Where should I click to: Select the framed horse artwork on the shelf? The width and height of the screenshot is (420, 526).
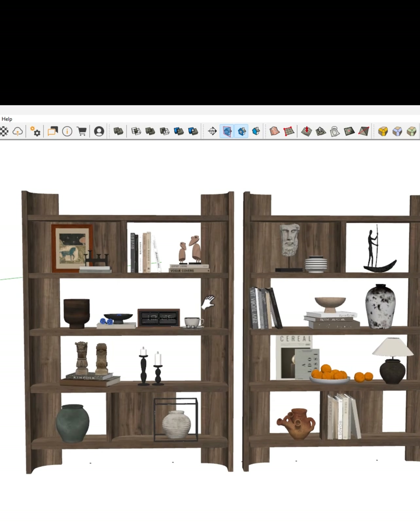(72, 248)
